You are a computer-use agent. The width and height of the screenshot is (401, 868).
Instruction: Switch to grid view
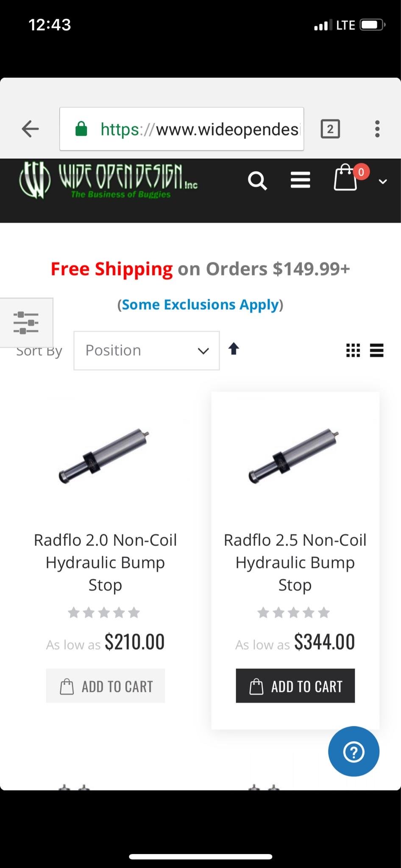pos(353,350)
